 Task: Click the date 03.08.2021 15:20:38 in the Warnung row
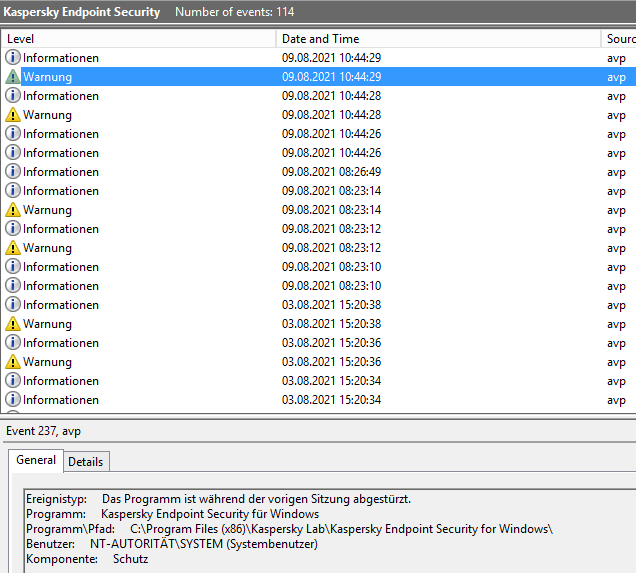[331, 324]
